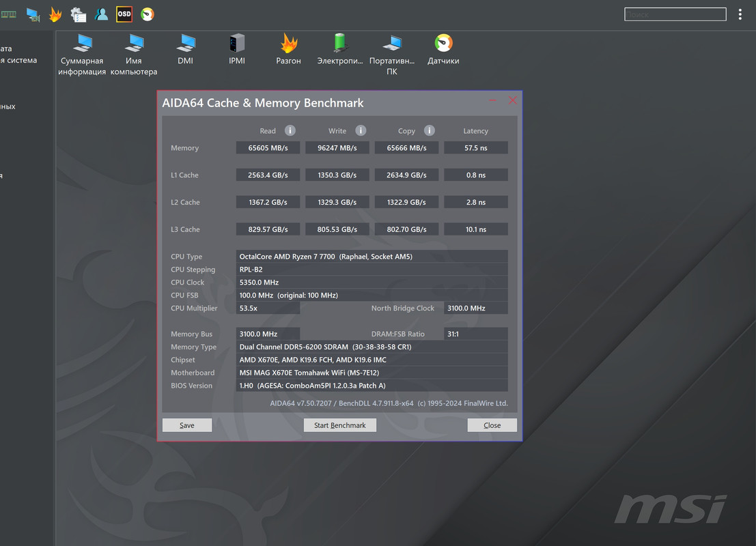Click CPU Stepping value RPL-B2
Image resolution: width=756 pixels, height=546 pixels.
tap(372, 270)
